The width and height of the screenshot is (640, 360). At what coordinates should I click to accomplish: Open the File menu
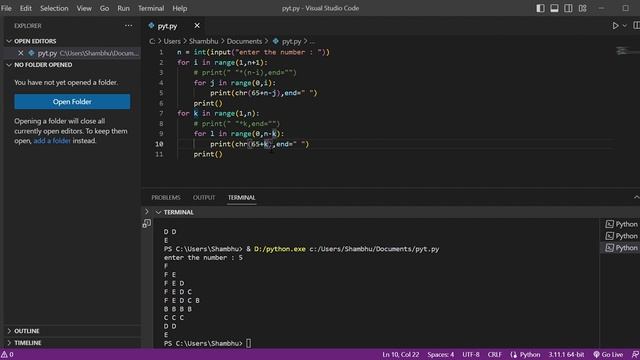(x=7, y=8)
